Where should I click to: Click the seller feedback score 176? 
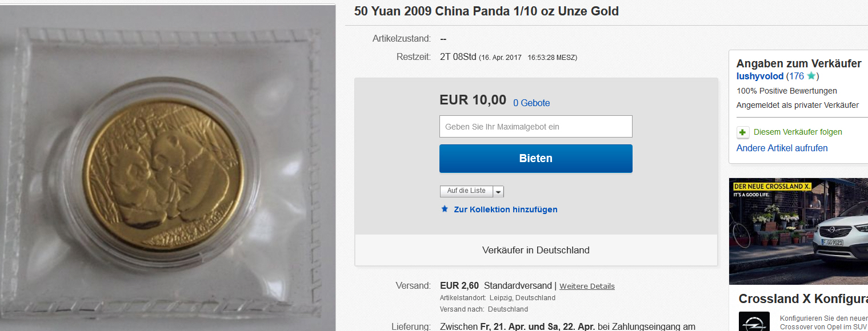click(796, 76)
